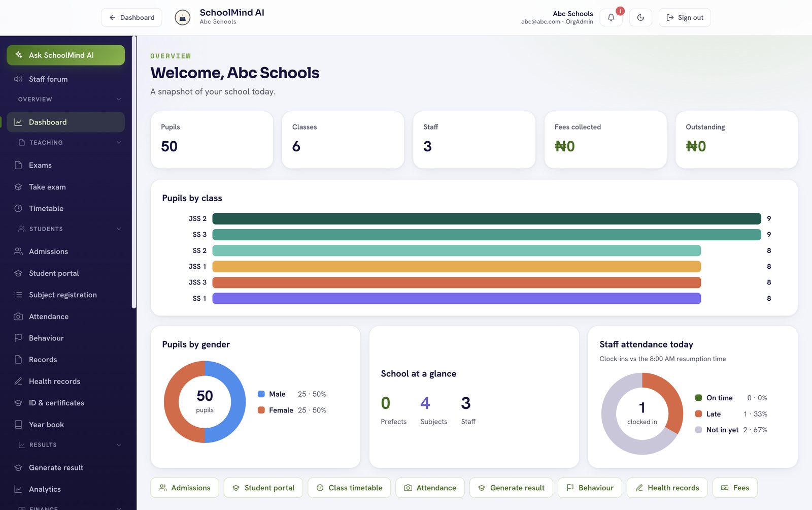812x510 pixels.
Task: Open the Generate result quick link button
Action: [x=511, y=488]
